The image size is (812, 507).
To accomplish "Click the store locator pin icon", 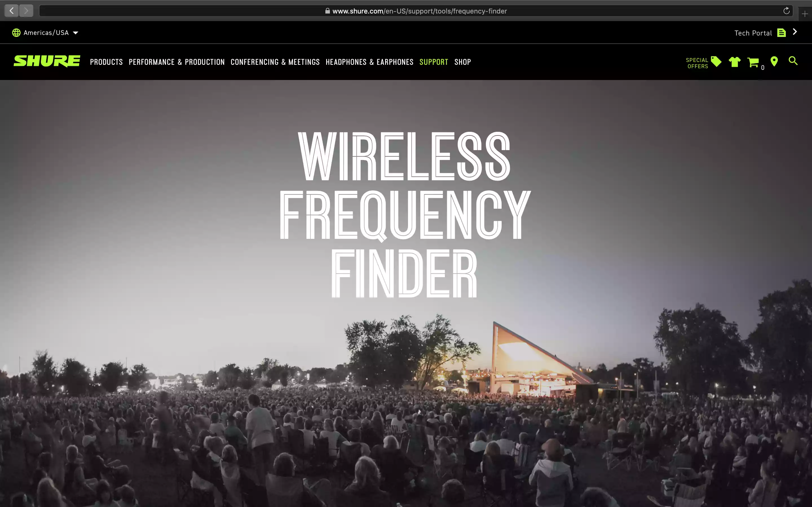I will coord(774,61).
